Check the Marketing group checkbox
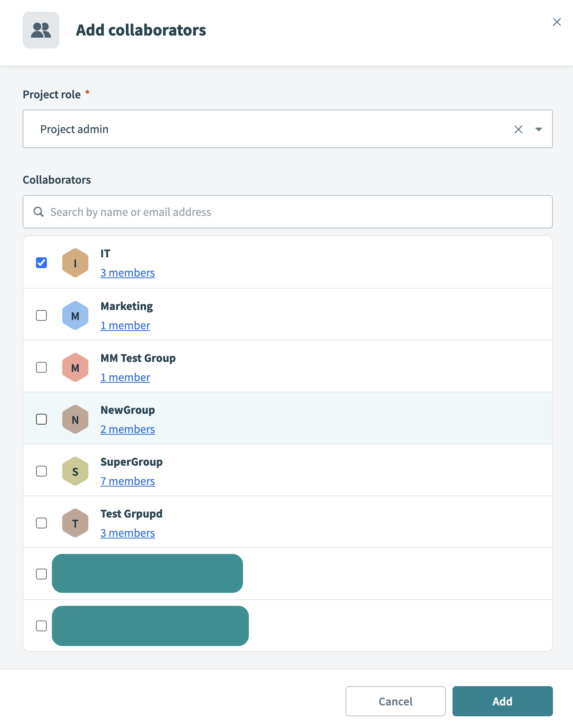This screenshot has height=728, width=573. pos(41,315)
